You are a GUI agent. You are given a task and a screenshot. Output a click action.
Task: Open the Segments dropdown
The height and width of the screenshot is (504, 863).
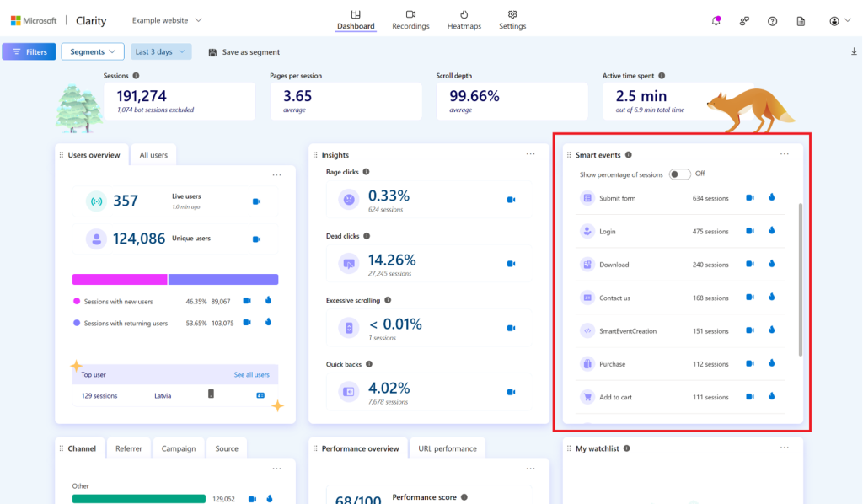pos(93,51)
